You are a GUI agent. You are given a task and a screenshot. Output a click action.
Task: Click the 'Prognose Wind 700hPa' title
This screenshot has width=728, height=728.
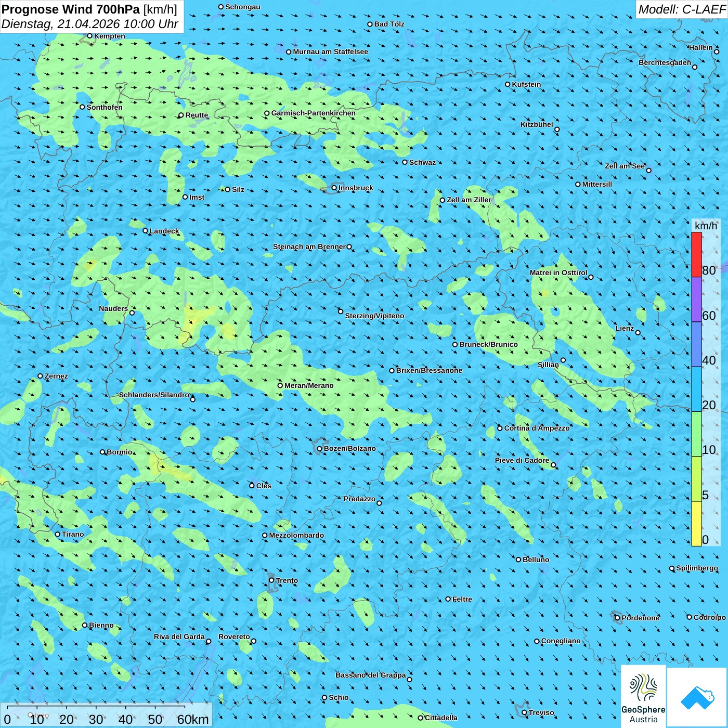click(71, 9)
